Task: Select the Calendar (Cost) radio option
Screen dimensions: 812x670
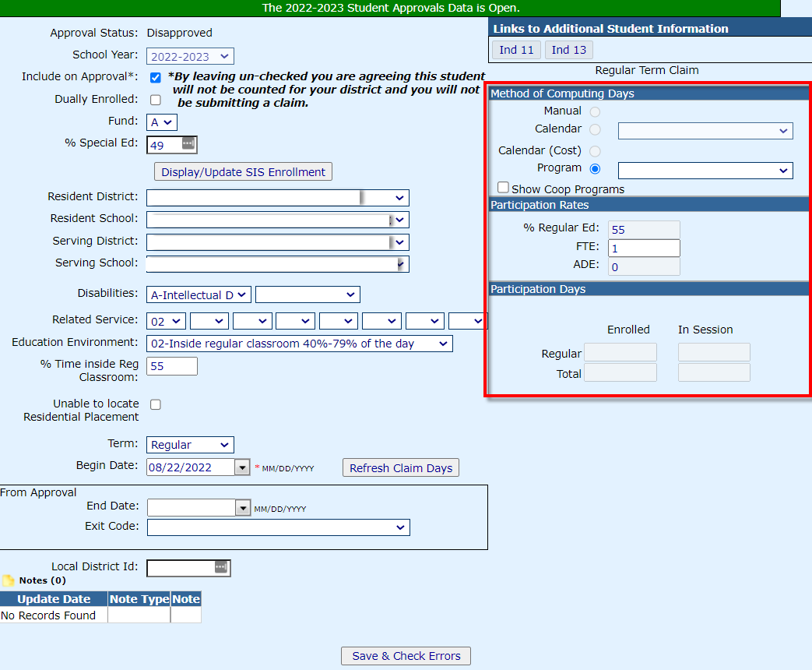Action: point(595,151)
